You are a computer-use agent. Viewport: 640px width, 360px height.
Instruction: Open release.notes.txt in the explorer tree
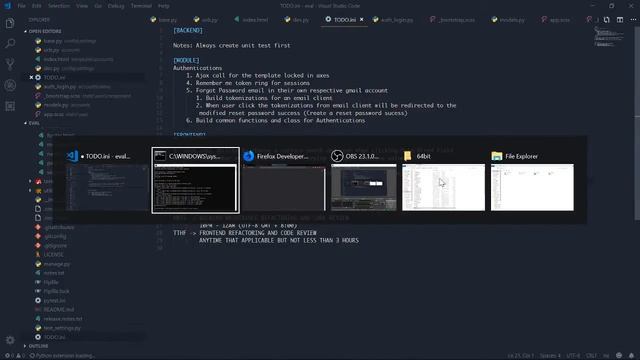coord(63,319)
